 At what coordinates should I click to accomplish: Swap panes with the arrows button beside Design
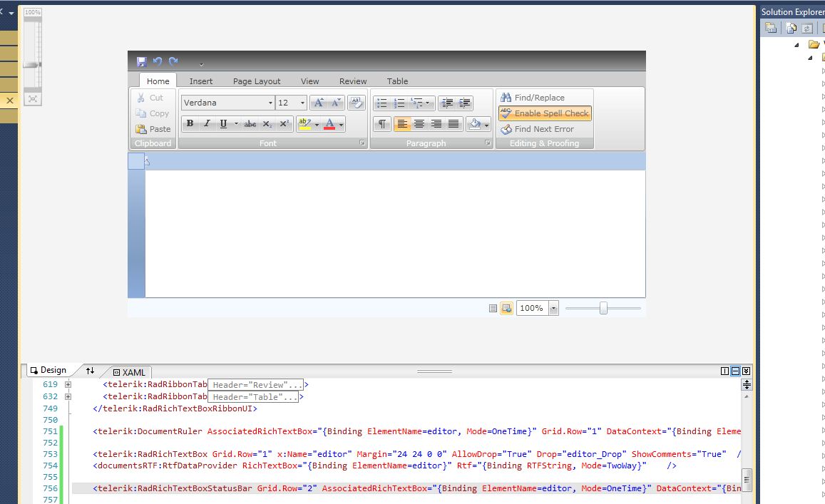pyautogui.click(x=90, y=371)
